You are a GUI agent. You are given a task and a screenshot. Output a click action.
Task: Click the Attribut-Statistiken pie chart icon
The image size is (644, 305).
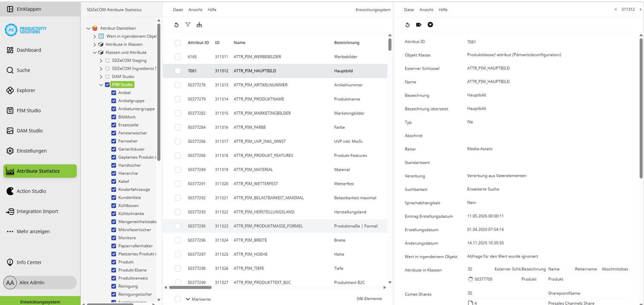click(95, 28)
